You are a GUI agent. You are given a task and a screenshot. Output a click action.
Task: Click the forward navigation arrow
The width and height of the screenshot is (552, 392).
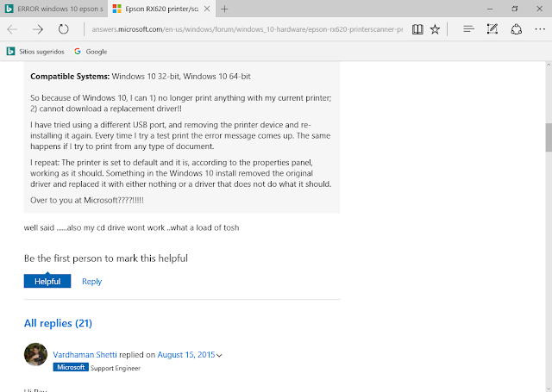point(38,29)
